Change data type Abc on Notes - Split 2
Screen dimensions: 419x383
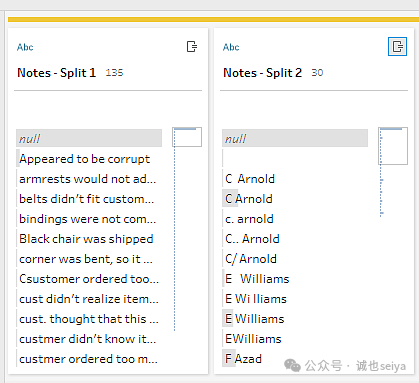[x=231, y=47]
